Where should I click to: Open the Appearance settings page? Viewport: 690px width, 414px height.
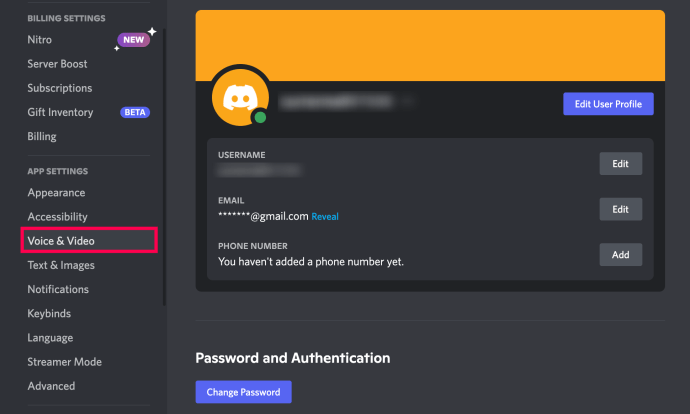56,193
